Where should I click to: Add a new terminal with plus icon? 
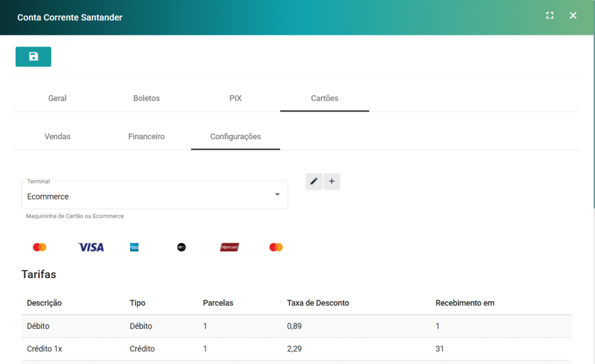point(332,181)
